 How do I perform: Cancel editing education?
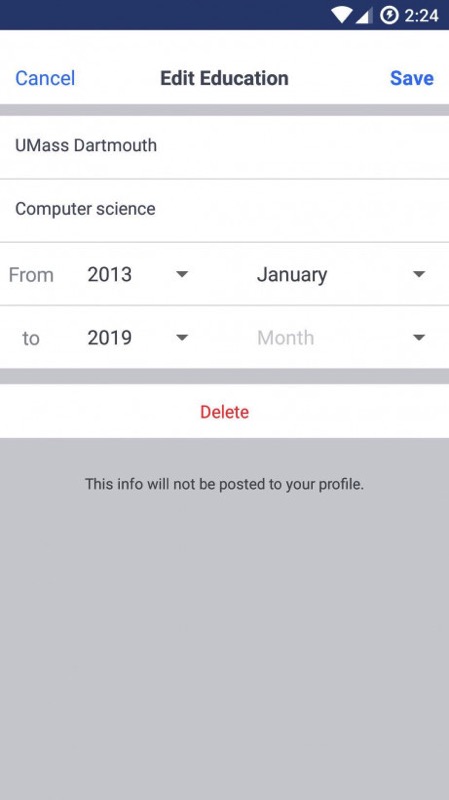45,78
